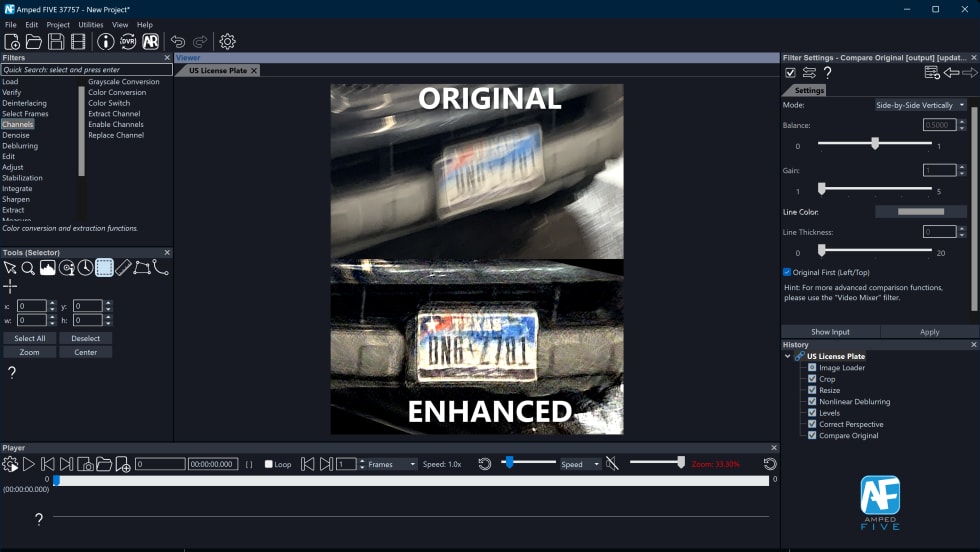Click the swap arrows icon in Filter Settings
The image size is (980, 552).
coord(809,73)
